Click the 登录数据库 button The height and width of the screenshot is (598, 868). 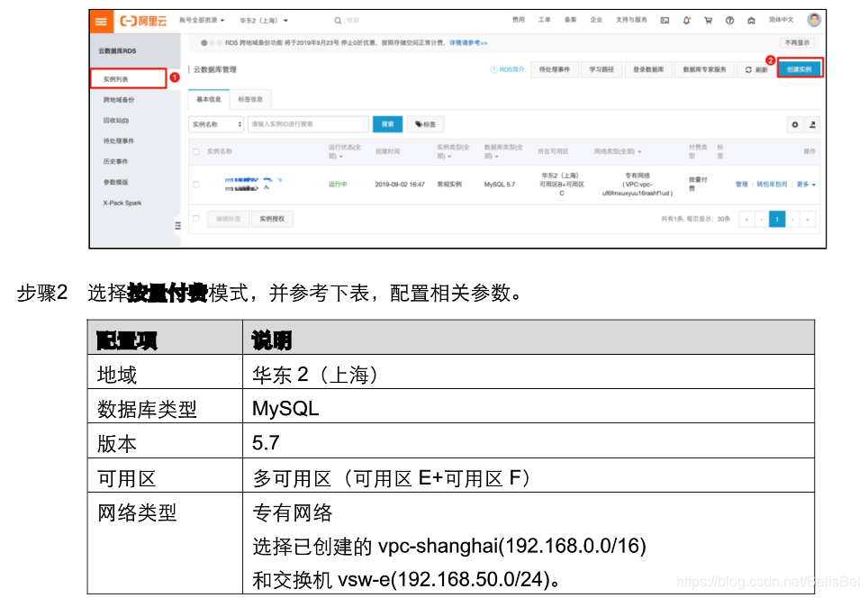tap(648, 69)
